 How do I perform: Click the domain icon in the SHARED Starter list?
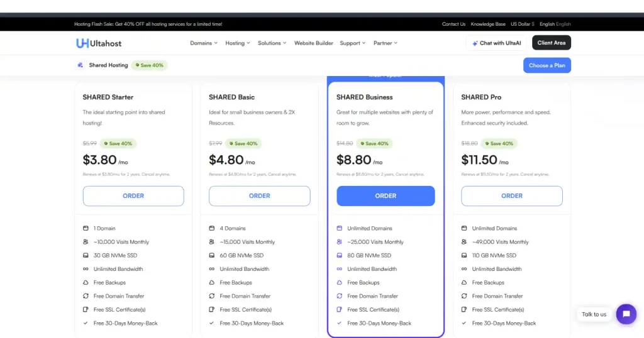pos(86,228)
